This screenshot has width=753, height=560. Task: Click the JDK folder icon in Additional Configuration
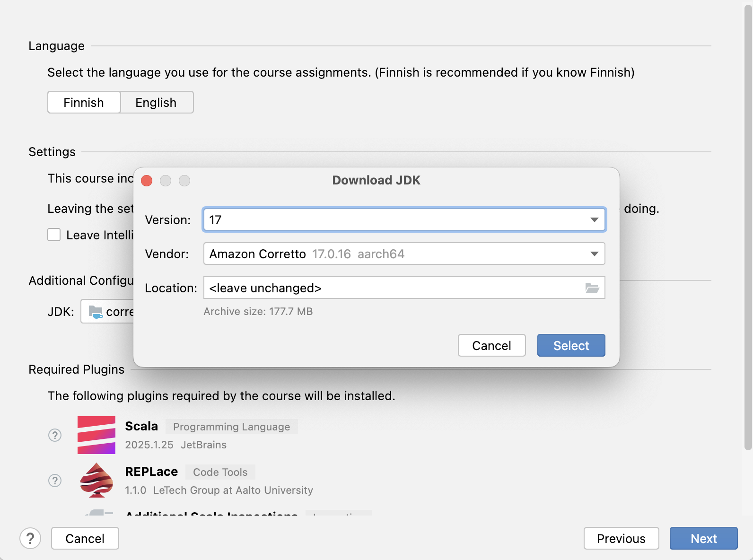pyautogui.click(x=96, y=312)
